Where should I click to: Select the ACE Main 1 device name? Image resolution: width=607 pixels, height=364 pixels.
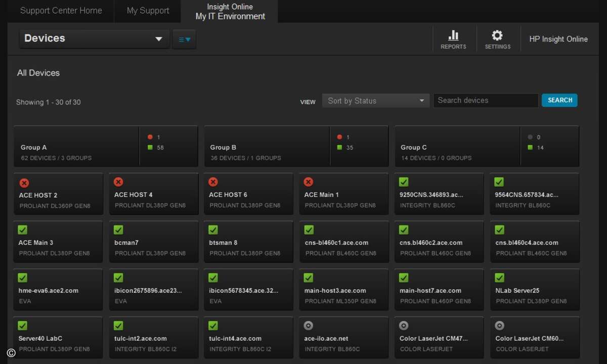coord(321,195)
